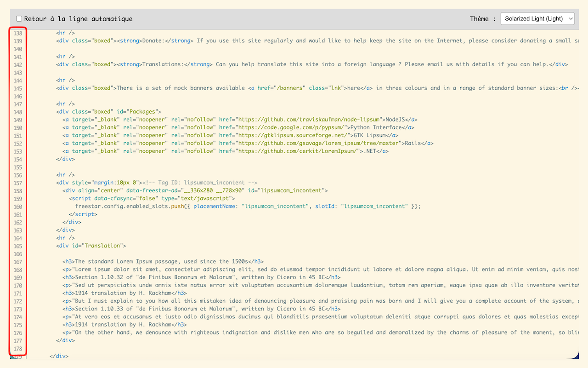
Task: Click the "There is a set of mock banners" text
Action: [181, 88]
